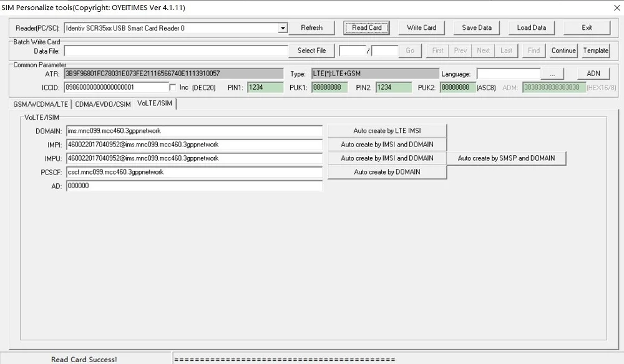Click the DOMAIN input field
This screenshot has height=364, width=624.
tap(194, 131)
